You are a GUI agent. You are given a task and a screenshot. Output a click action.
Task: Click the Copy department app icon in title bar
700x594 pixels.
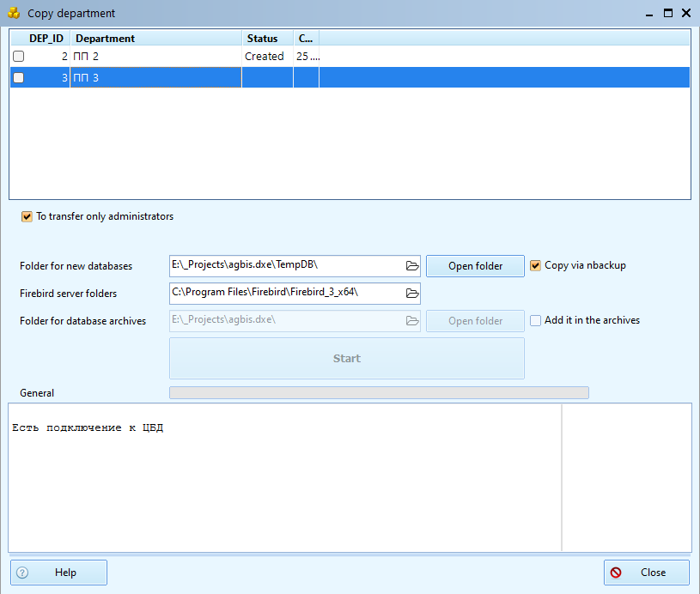pyautogui.click(x=14, y=13)
